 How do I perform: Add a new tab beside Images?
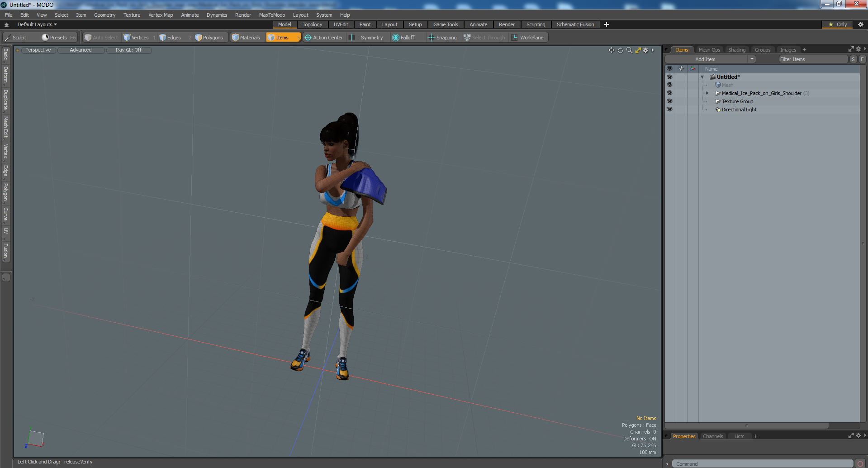[804, 50]
